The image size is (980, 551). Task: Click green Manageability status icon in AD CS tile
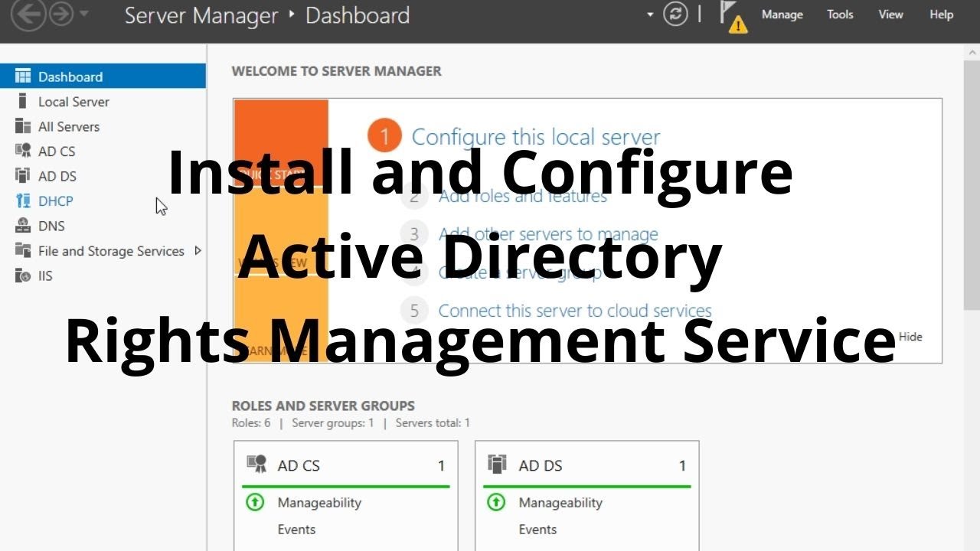[x=255, y=503]
